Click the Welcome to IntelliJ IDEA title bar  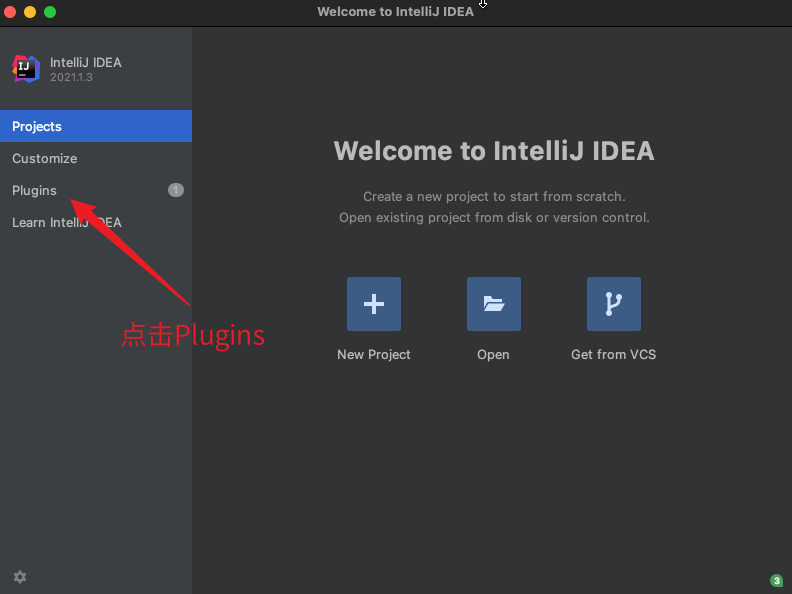click(x=395, y=12)
